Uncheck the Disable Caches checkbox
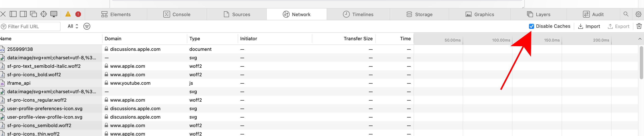This screenshot has height=136, width=644. [531, 26]
